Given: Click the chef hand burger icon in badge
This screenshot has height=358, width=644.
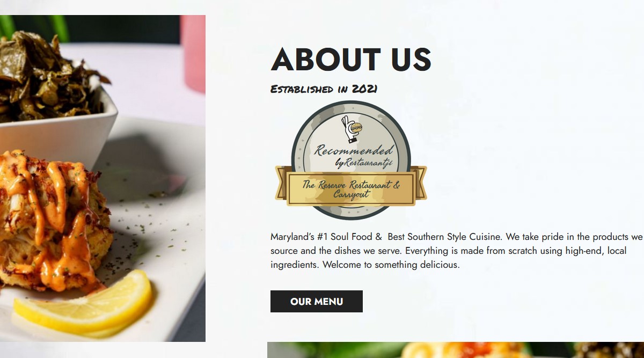Looking at the screenshot, I should 352,128.
